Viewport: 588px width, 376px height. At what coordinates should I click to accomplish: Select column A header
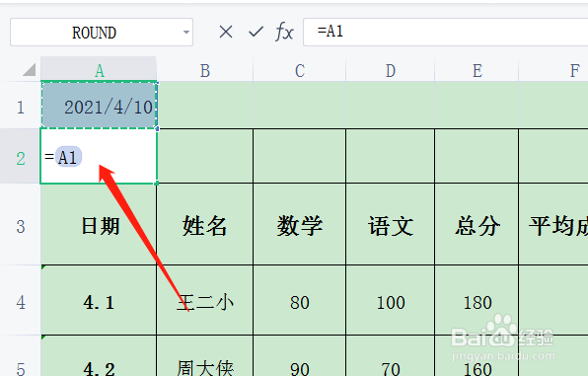pos(99,70)
